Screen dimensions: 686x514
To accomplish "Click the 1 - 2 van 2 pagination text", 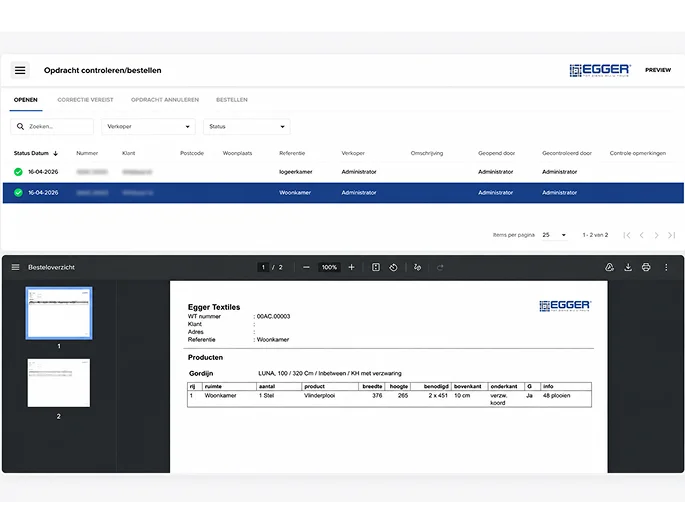I will tap(595, 235).
